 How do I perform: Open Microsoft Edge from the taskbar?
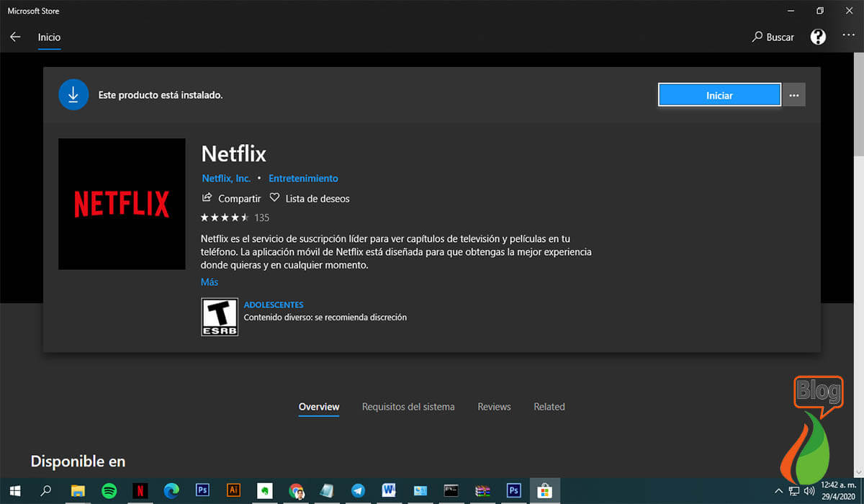coord(171,490)
